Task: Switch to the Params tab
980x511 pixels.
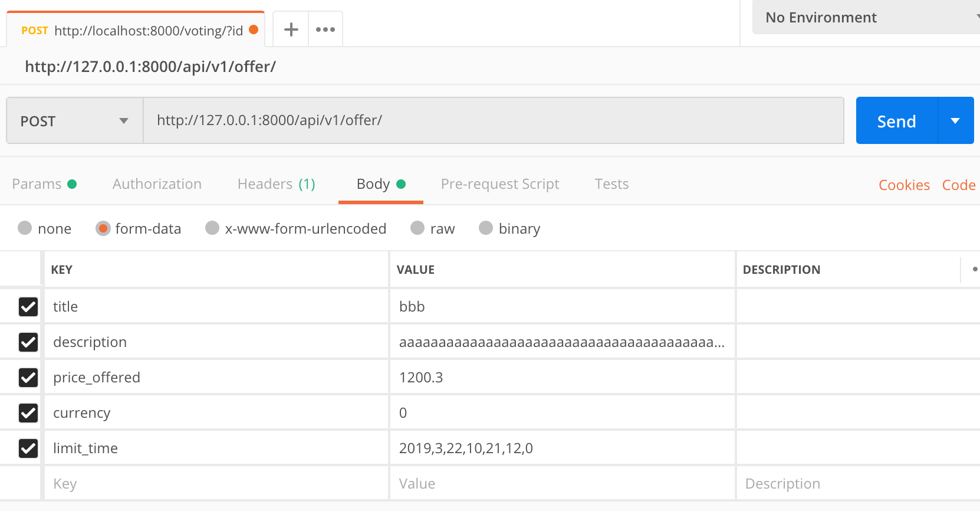Action: coord(44,184)
